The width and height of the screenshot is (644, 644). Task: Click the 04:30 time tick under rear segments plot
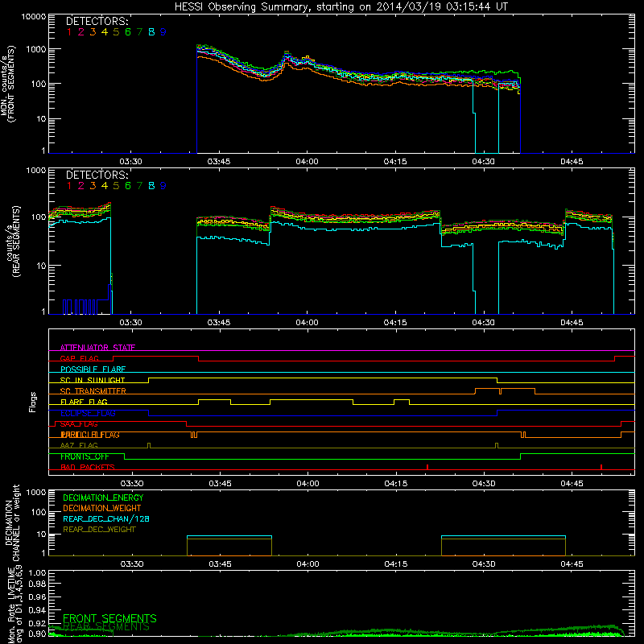[x=484, y=323]
